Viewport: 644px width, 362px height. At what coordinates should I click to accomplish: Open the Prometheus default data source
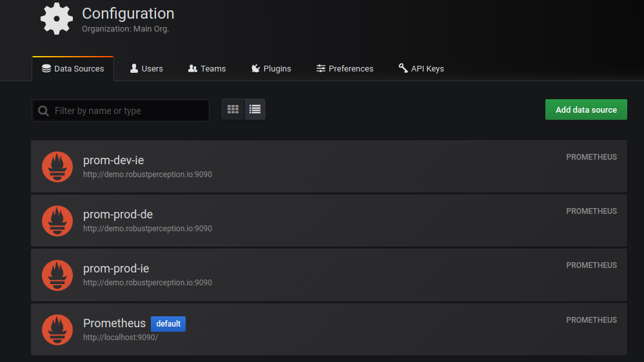[x=329, y=330]
